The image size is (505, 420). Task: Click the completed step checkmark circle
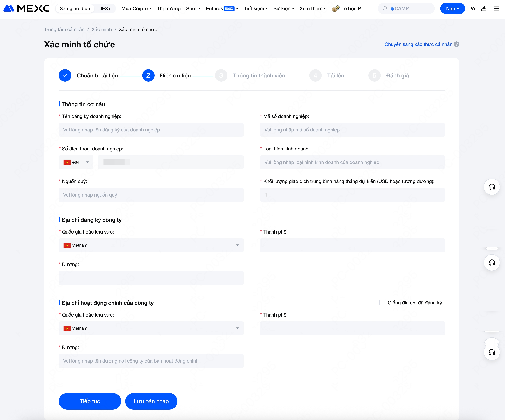coord(65,76)
